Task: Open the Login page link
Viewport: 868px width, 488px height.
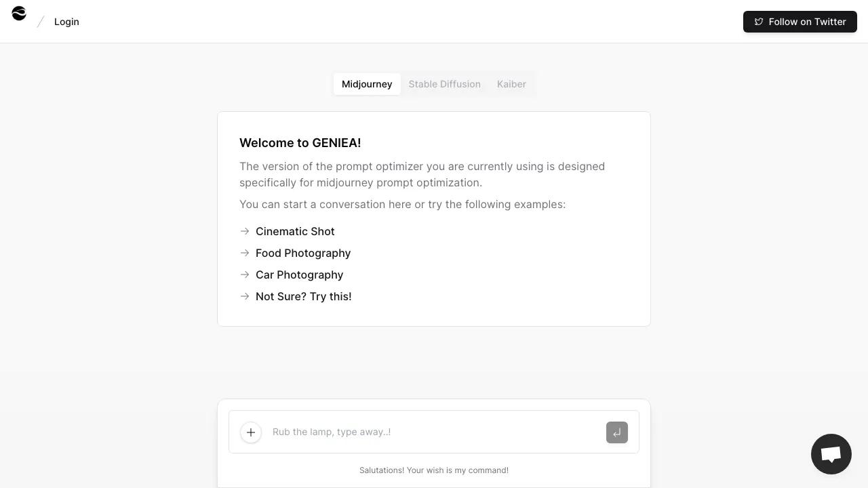Action: [x=66, y=22]
